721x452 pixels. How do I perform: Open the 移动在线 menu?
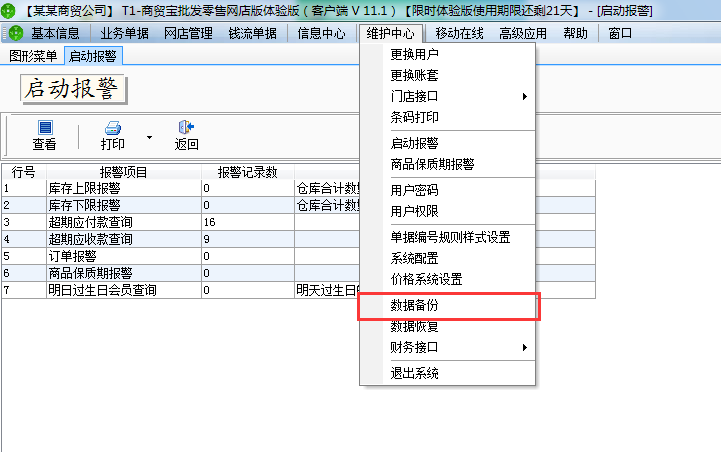coord(459,33)
